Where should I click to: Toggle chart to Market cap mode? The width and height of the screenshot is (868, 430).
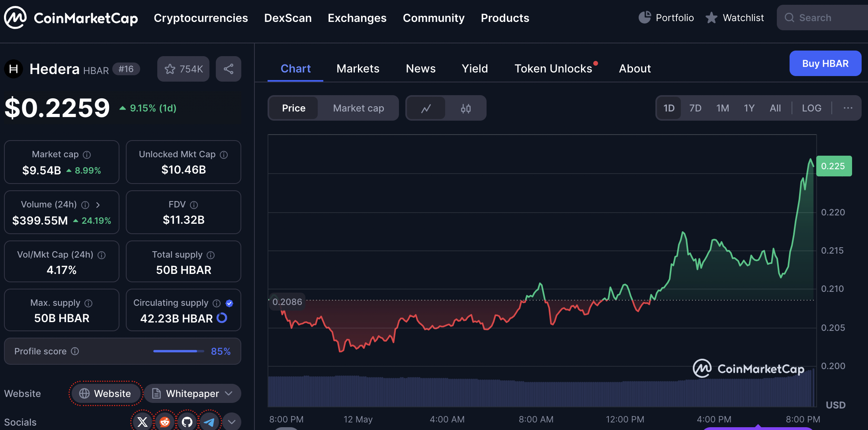point(358,108)
